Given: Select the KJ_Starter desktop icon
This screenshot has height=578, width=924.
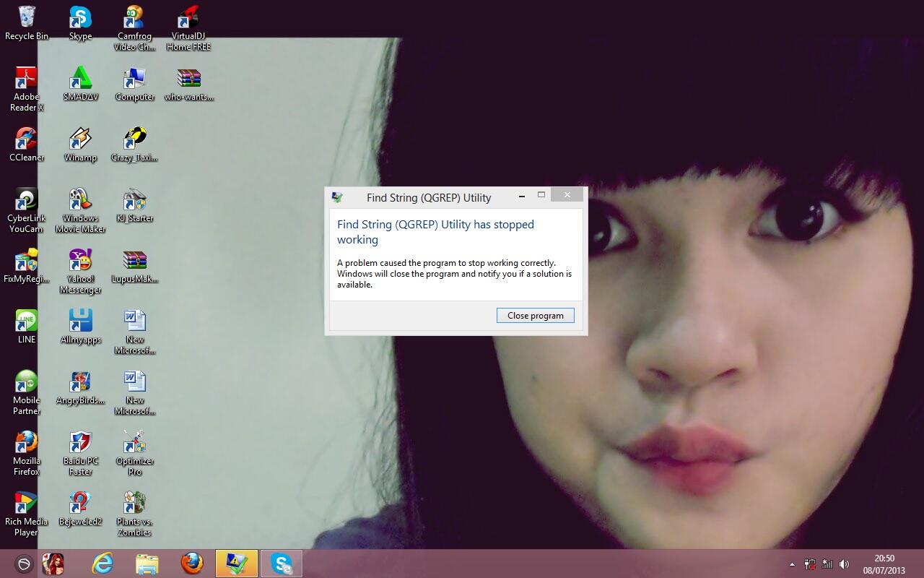Looking at the screenshot, I should point(134,204).
